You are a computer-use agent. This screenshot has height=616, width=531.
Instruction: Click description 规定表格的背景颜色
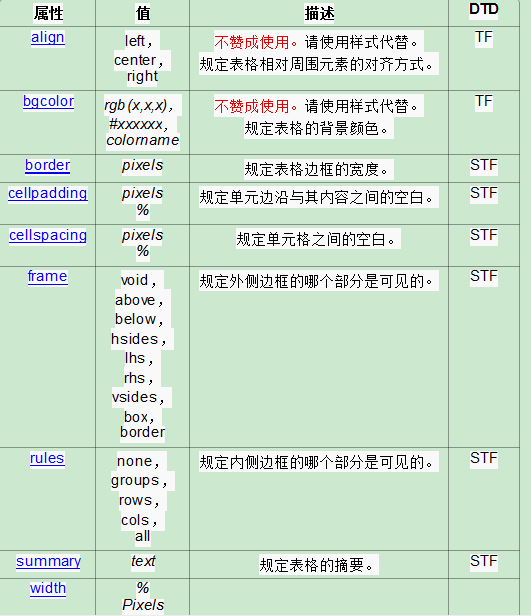pyautogui.click(x=317, y=128)
